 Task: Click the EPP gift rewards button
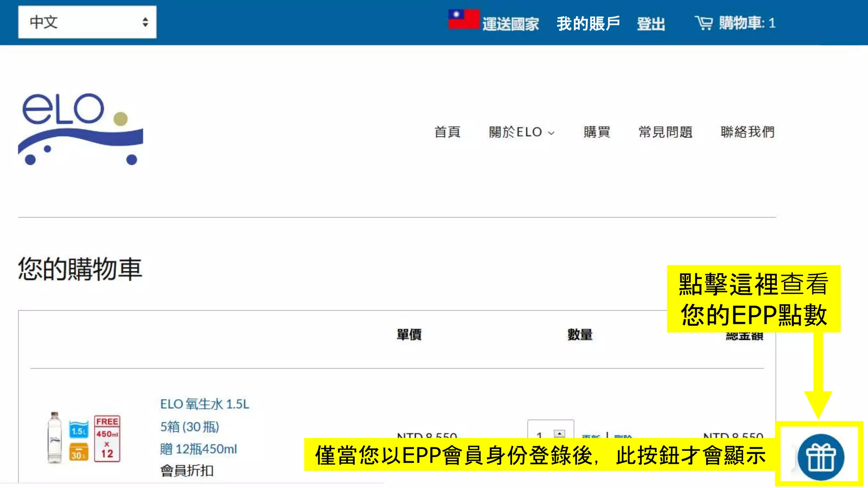(821, 457)
